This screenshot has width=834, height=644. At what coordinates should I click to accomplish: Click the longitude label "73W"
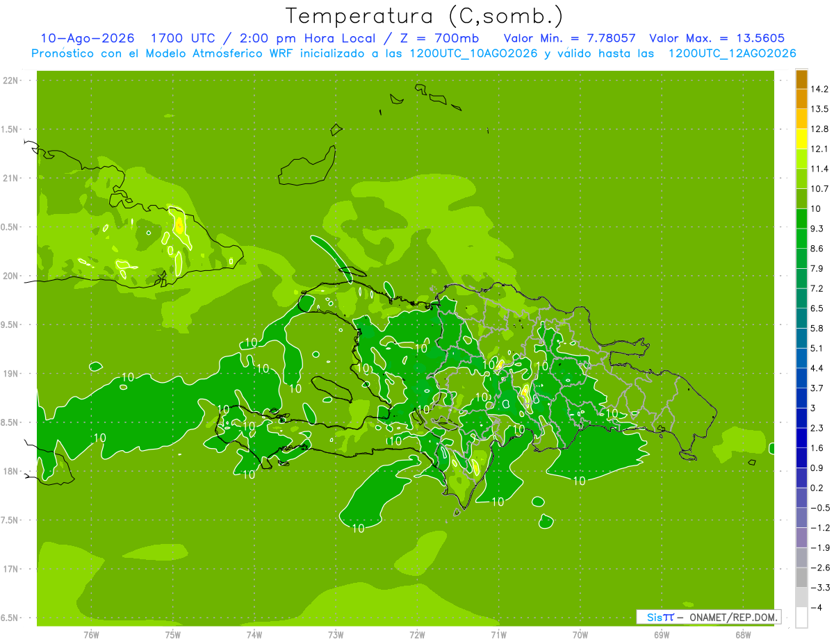336,635
